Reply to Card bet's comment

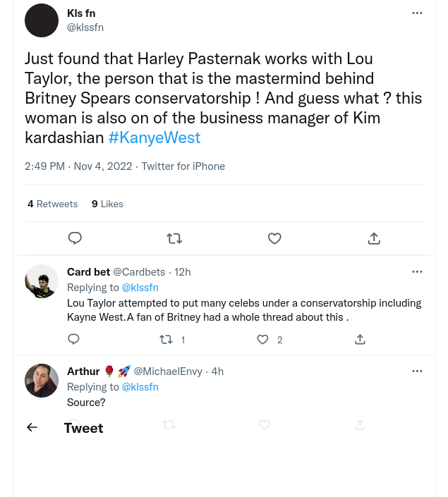pyautogui.click(x=73, y=339)
